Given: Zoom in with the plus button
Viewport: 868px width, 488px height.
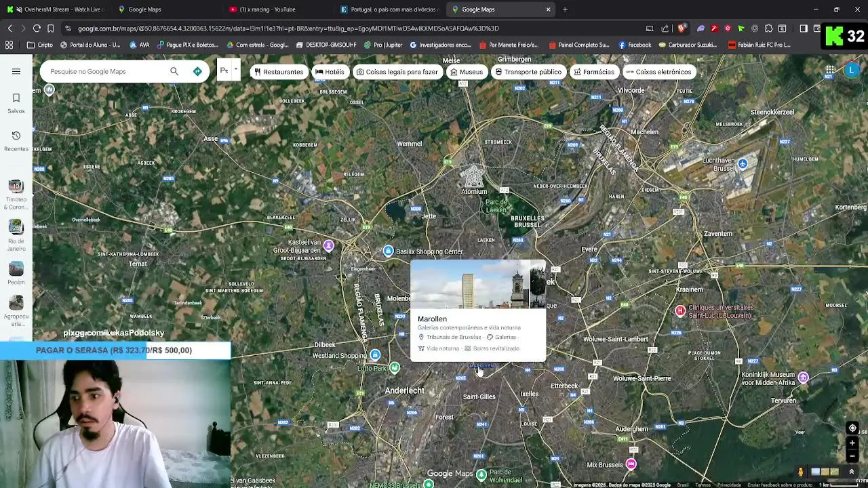Looking at the screenshot, I should pos(852,443).
